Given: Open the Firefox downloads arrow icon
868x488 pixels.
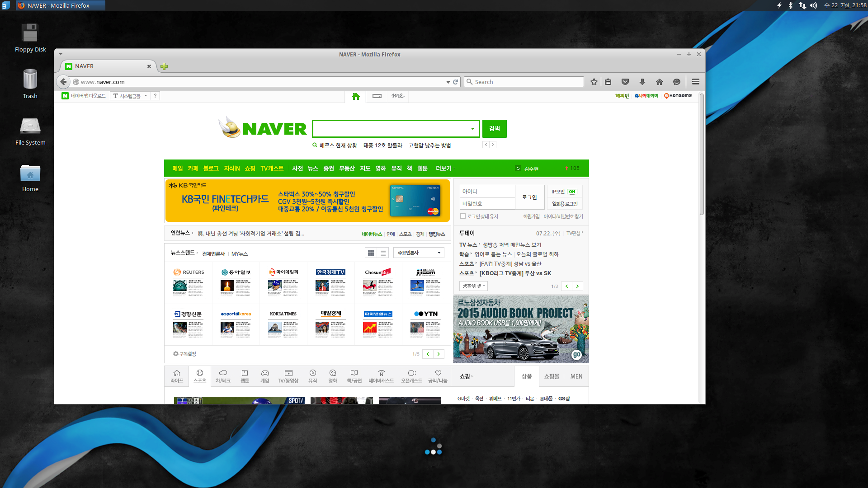Looking at the screenshot, I should point(642,82).
